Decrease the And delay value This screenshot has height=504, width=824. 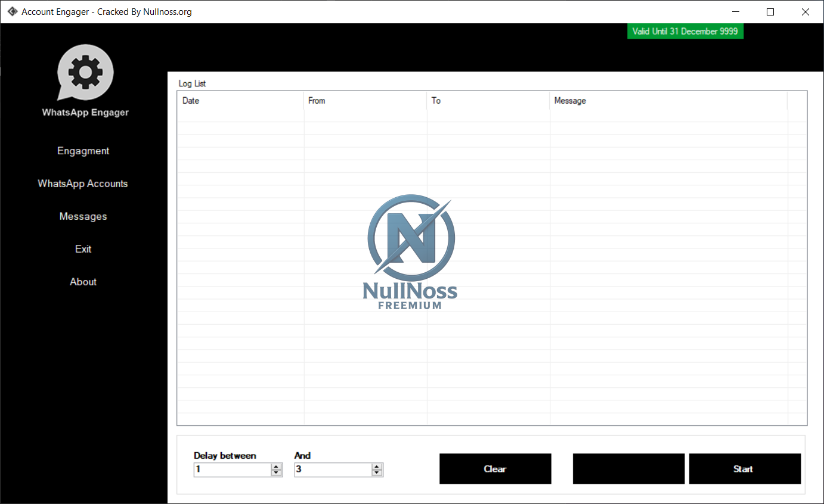(377, 472)
